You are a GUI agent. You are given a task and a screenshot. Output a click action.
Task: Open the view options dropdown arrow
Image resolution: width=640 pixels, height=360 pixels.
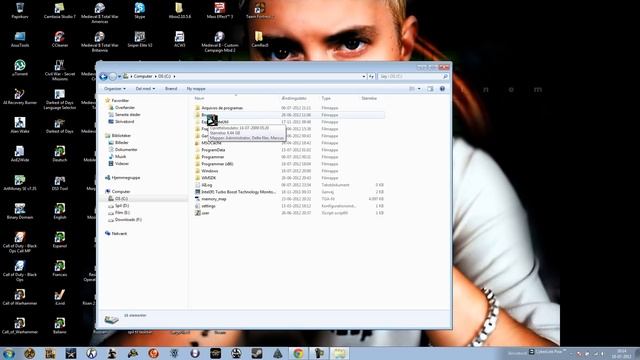tap(419, 89)
